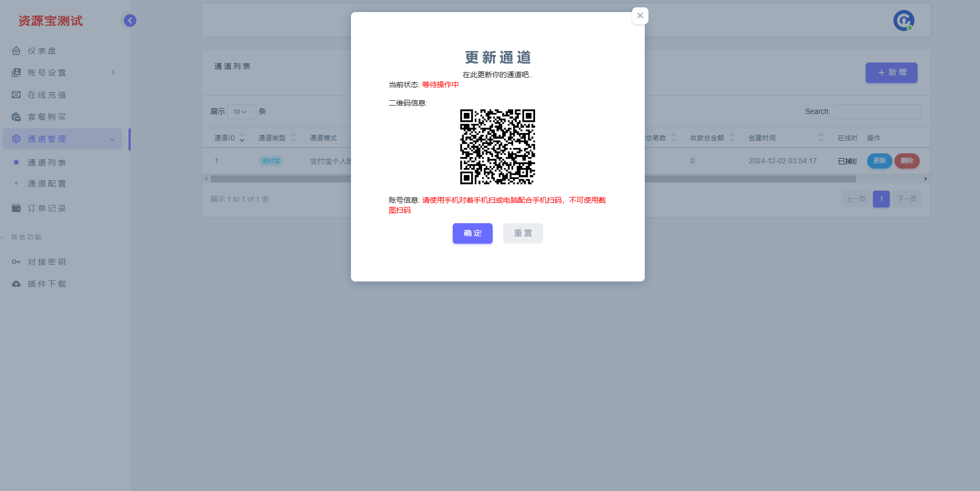Collapse the sidebar with the arrow button
Screen dimensions: 980x491
point(130,20)
